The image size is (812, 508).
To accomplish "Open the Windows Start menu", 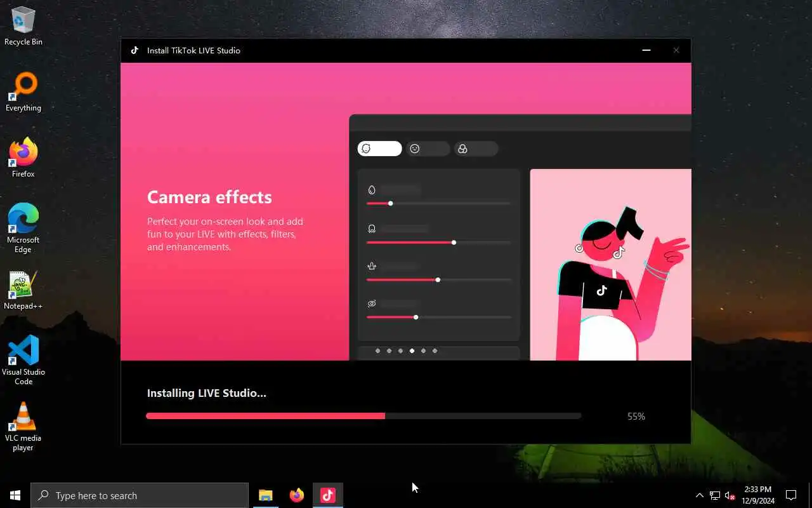I will pyautogui.click(x=15, y=495).
